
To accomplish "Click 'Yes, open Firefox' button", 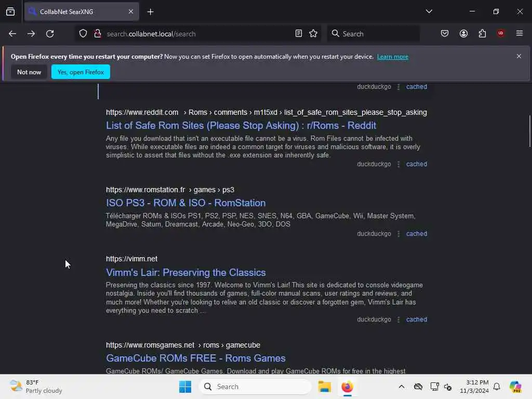I will click(x=81, y=72).
